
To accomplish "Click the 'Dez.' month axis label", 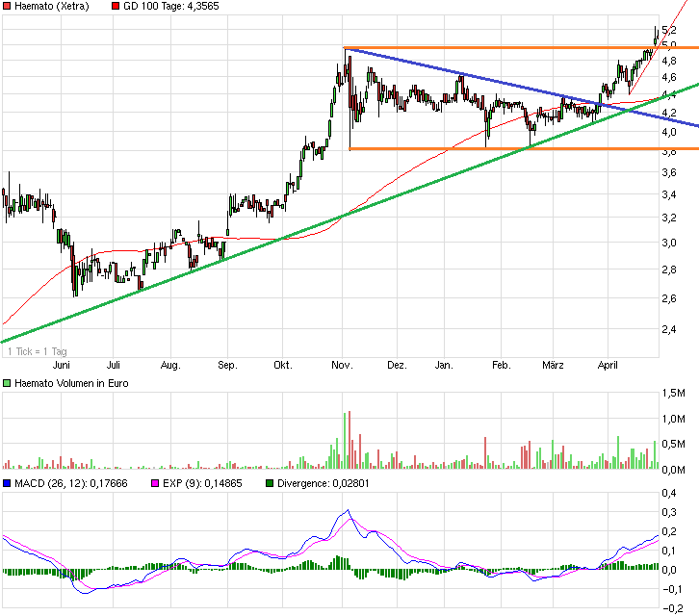I will [397, 366].
